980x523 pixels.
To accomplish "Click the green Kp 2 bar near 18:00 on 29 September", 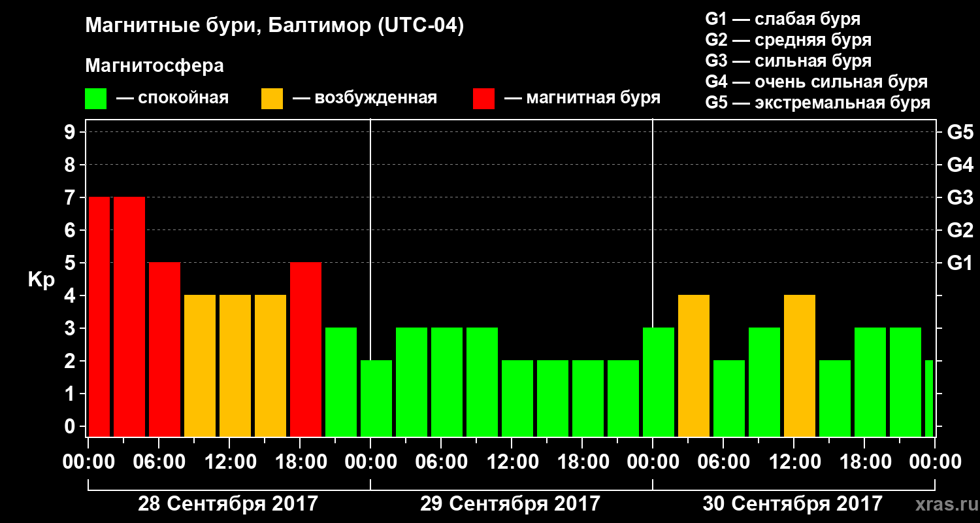I will click(x=588, y=399).
